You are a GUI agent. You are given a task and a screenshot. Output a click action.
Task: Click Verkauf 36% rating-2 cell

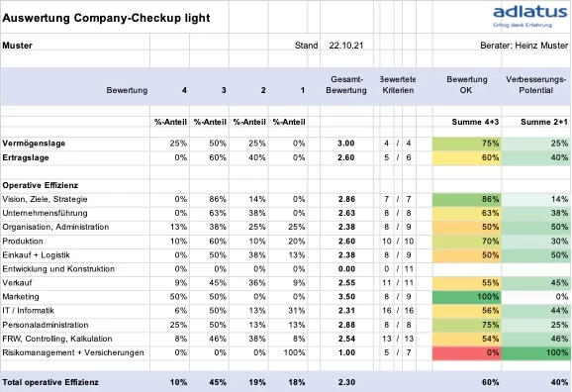tap(257, 283)
